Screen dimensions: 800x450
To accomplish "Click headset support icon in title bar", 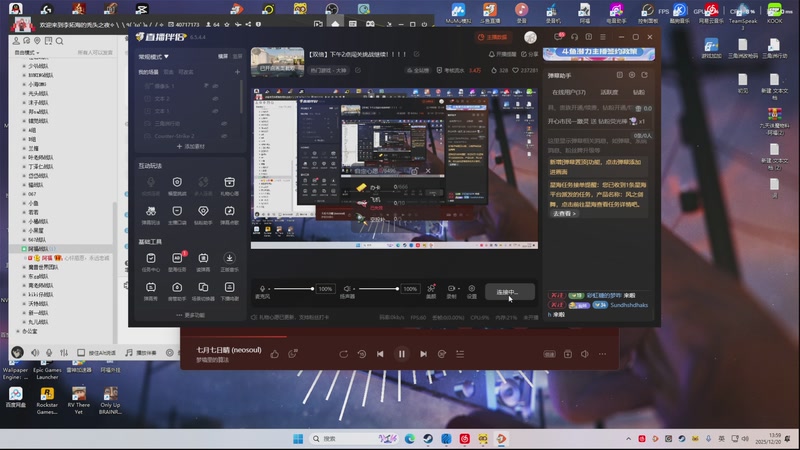I will tap(574, 37).
